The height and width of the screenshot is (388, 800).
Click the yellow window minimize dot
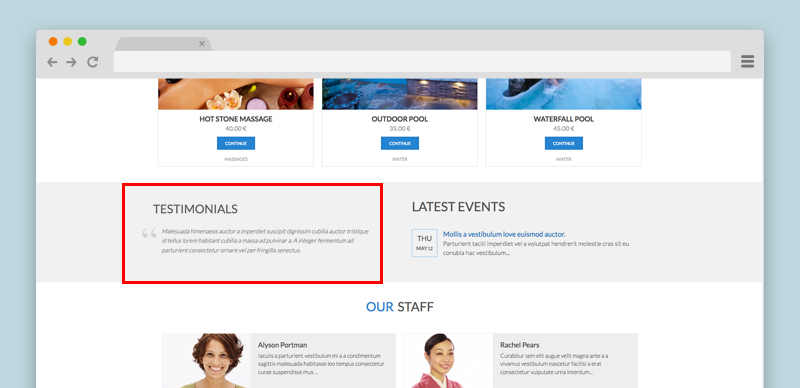pyautogui.click(x=67, y=41)
